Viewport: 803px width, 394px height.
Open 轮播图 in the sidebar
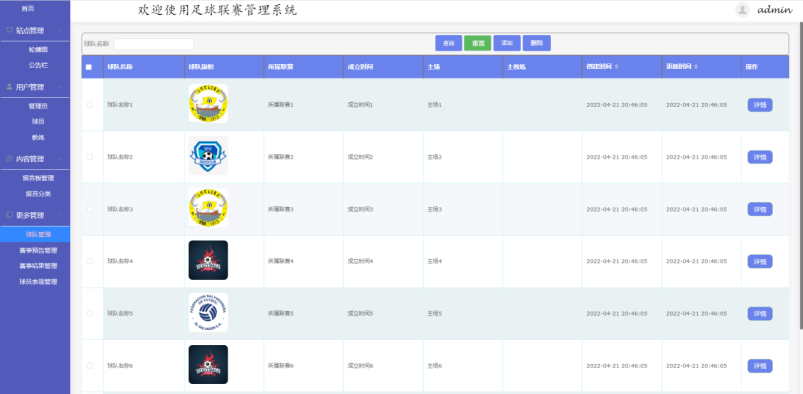point(38,50)
